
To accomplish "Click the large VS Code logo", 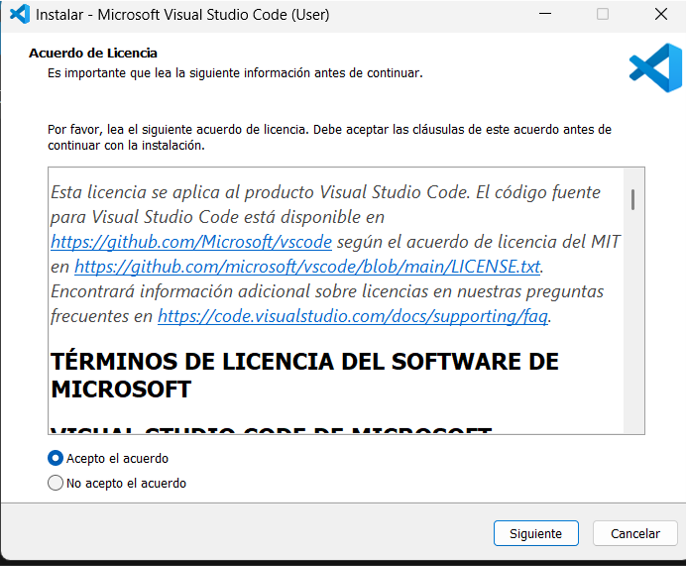I will 655,68.
